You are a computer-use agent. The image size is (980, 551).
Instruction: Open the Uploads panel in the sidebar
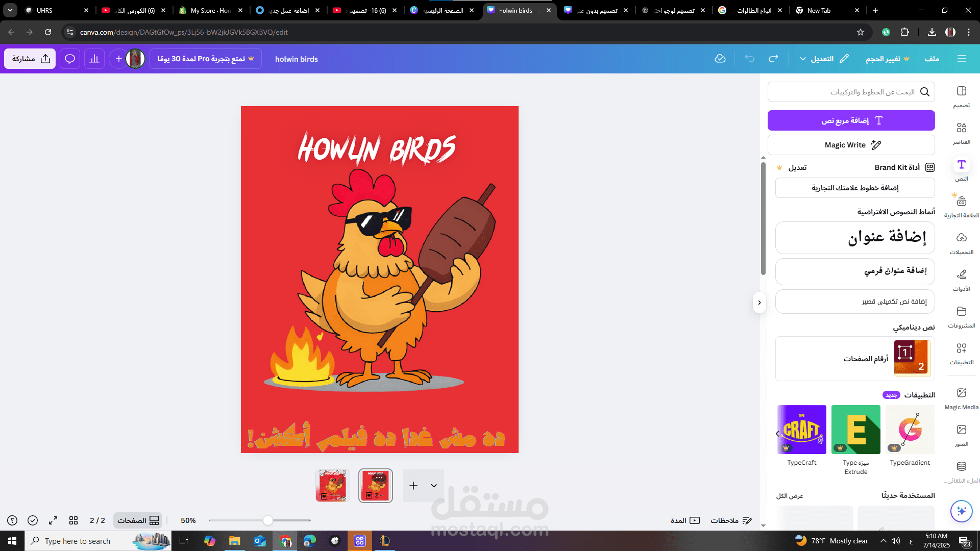click(962, 243)
